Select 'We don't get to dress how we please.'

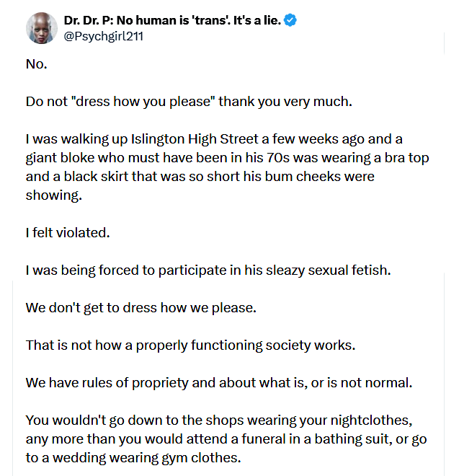(141, 308)
